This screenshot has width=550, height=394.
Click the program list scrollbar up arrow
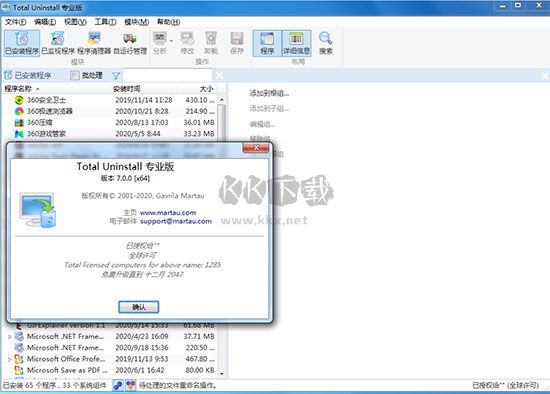click(x=222, y=100)
